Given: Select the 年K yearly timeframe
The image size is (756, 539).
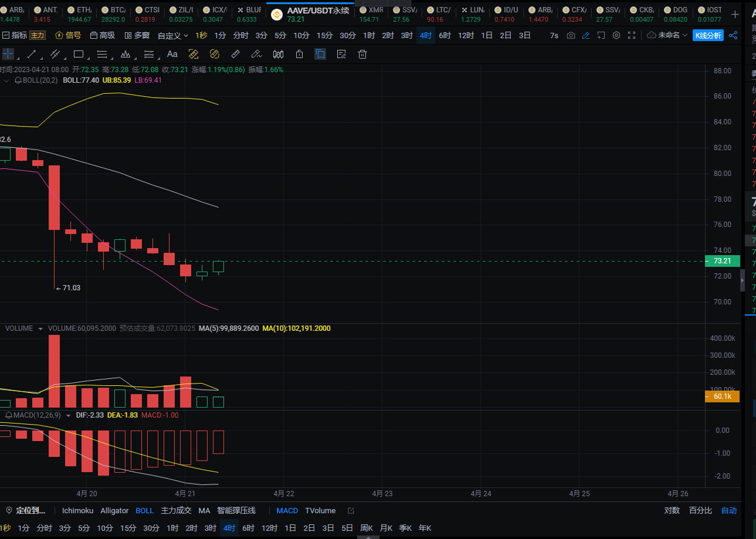Looking at the screenshot, I should tap(425, 528).
